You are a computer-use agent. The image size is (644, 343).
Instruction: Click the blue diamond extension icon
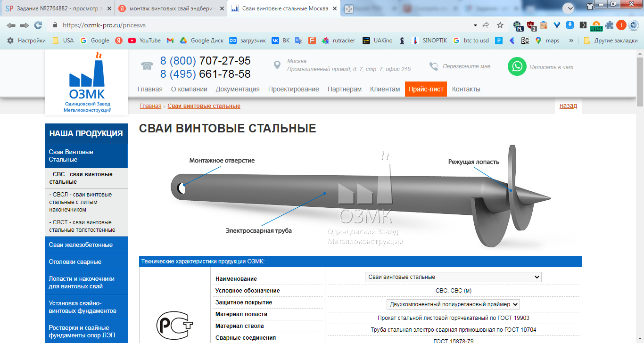[x=557, y=25]
